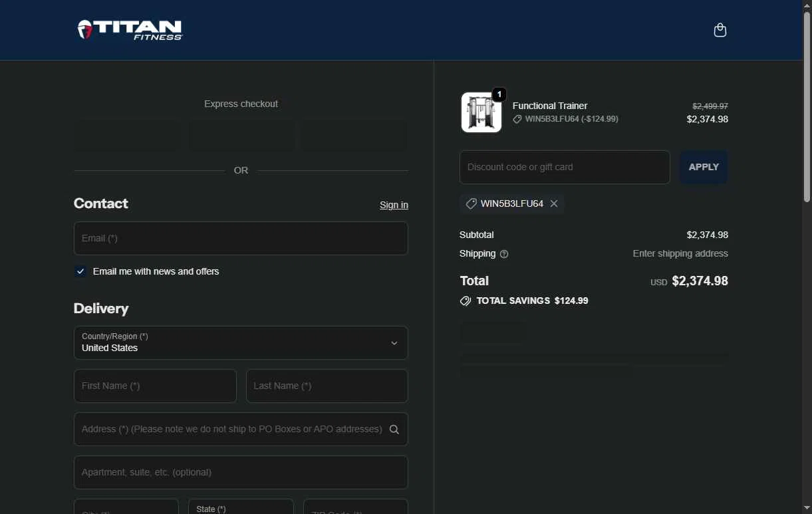Open the shopping bag cart icon
812x514 pixels.
[720, 30]
